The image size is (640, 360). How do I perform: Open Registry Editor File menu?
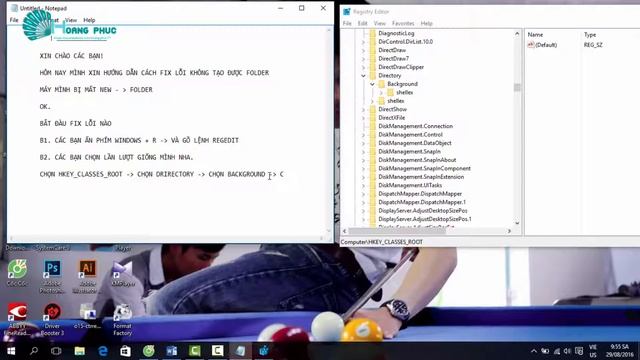click(x=347, y=24)
